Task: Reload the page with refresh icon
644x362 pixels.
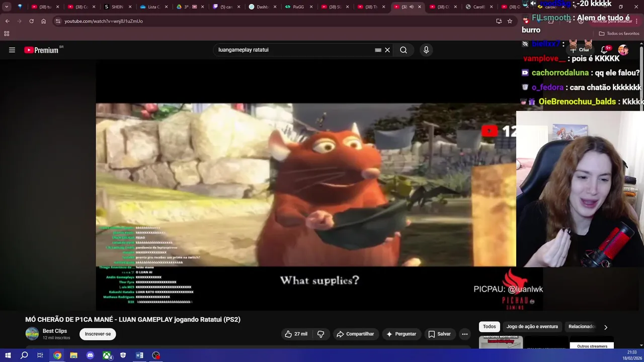Action: point(31,21)
